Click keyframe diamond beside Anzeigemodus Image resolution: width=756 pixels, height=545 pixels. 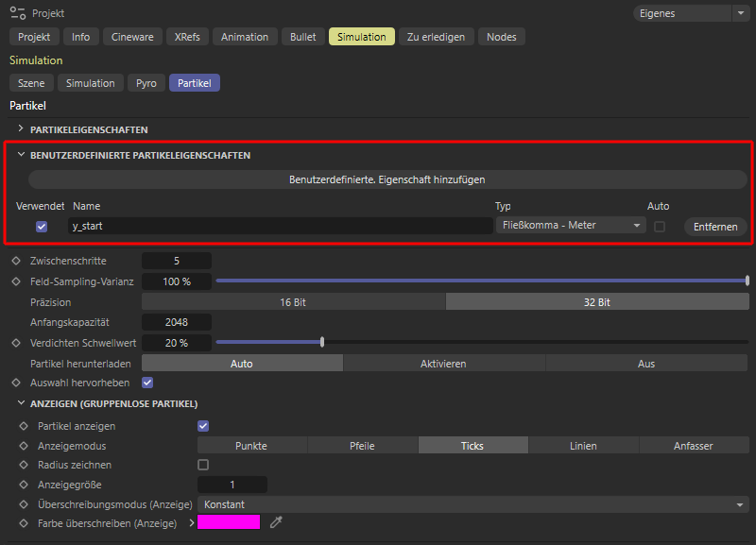point(25,446)
